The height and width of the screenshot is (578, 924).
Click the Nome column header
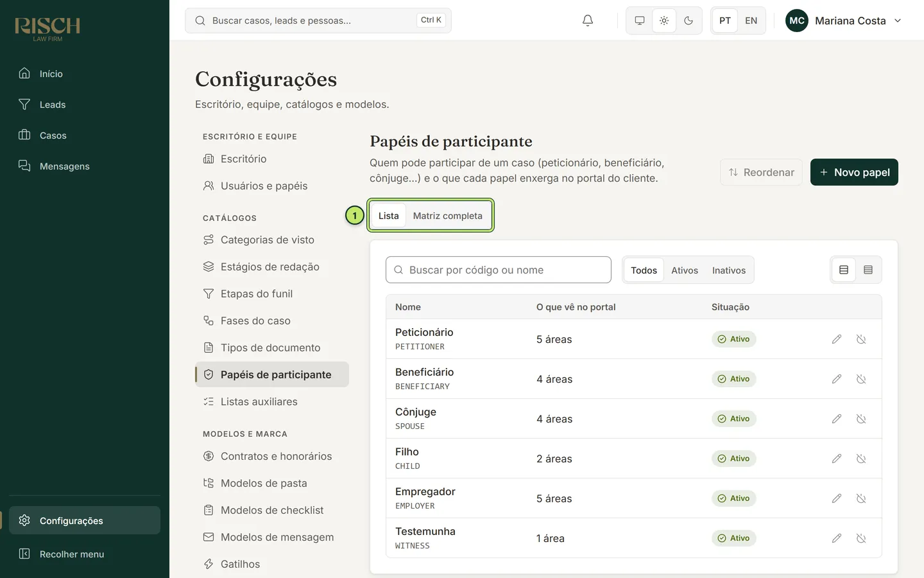click(x=408, y=307)
